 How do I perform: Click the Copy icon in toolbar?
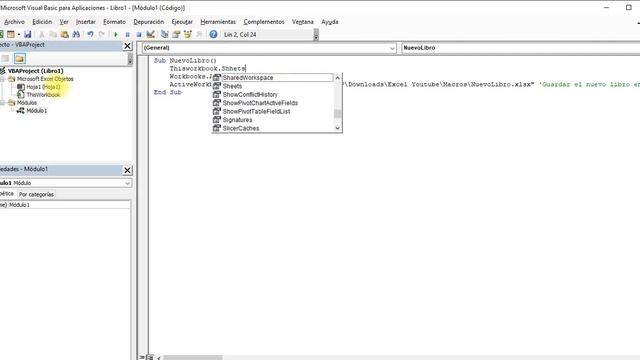click(x=53, y=35)
